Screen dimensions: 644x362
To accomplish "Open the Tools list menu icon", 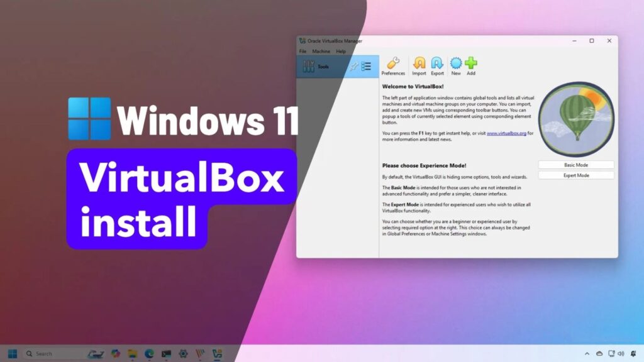I will (366, 67).
